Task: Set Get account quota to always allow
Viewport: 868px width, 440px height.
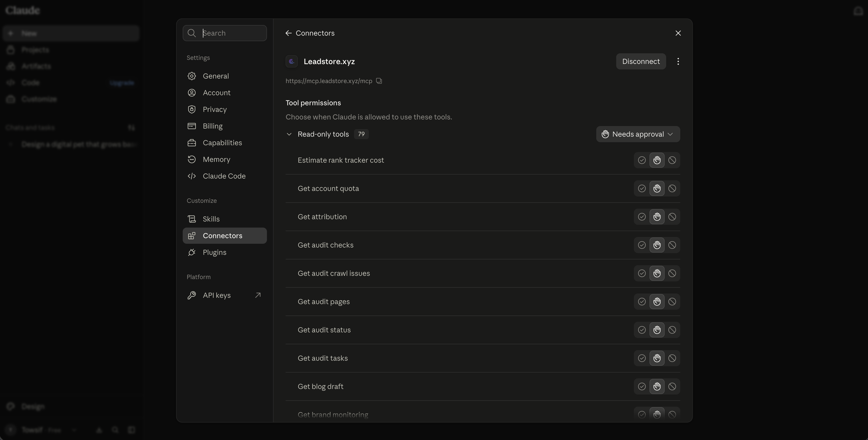Action: [x=642, y=189]
